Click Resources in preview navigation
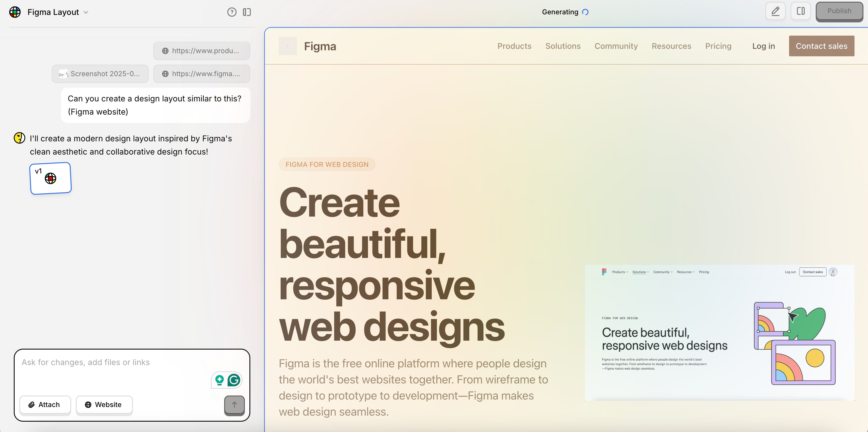This screenshot has height=432, width=868. point(671,46)
